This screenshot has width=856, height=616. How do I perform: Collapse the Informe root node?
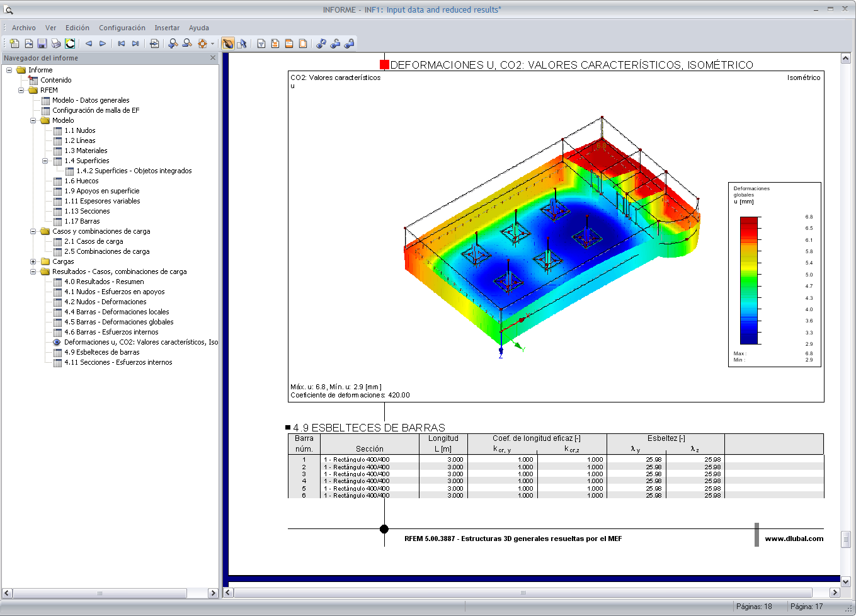[x=9, y=70]
